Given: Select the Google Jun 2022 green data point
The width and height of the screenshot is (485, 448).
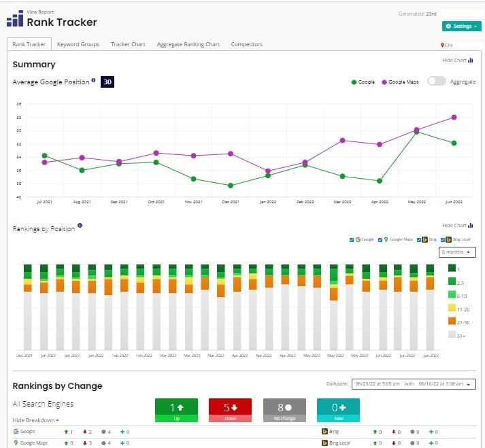Looking at the screenshot, I should tap(454, 143).
